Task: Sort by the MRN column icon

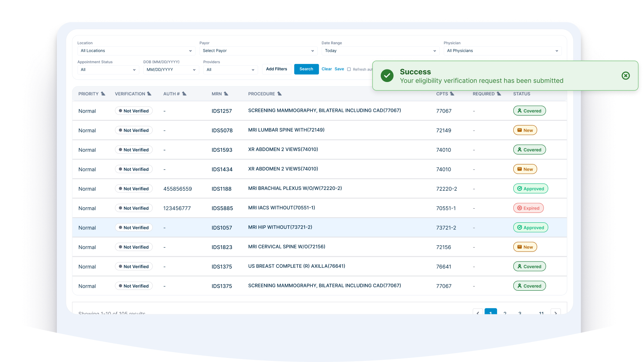Action: point(226,94)
